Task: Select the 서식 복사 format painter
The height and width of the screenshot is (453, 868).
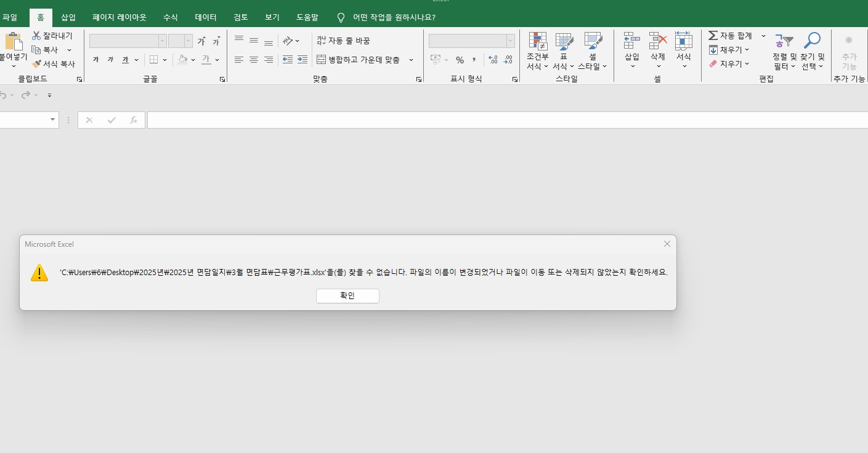Action: 54,63
